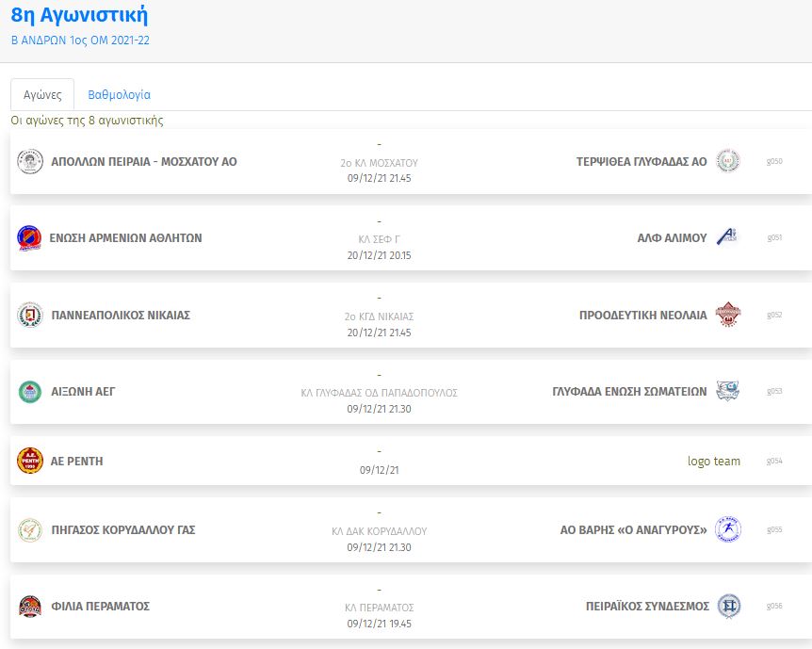Click the 'logo team' placeholder link
812x649 pixels.
pyautogui.click(x=713, y=462)
